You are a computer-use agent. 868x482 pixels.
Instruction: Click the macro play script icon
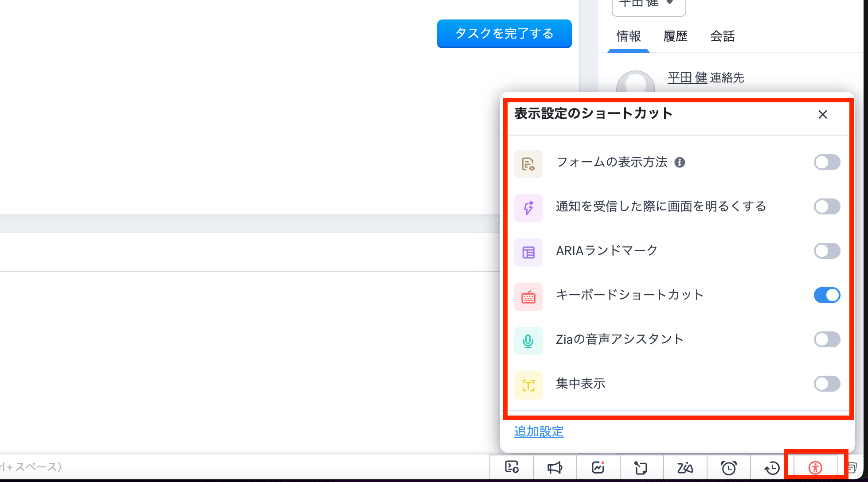512,467
